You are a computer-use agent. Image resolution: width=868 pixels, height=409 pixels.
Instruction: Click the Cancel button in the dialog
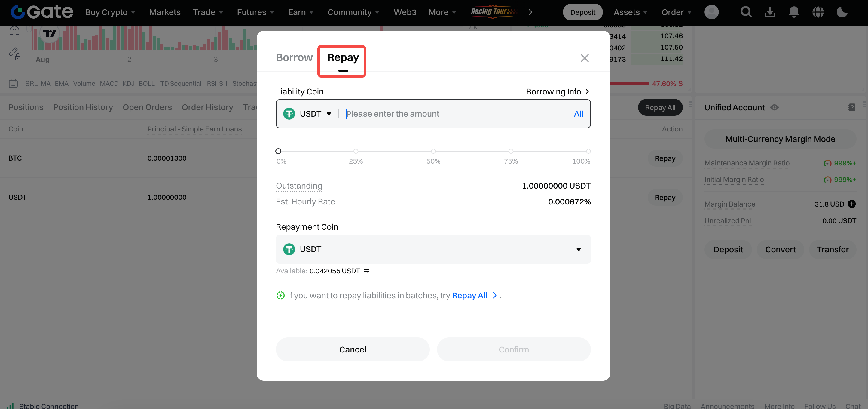pyautogui.click(x=353, y=349)
